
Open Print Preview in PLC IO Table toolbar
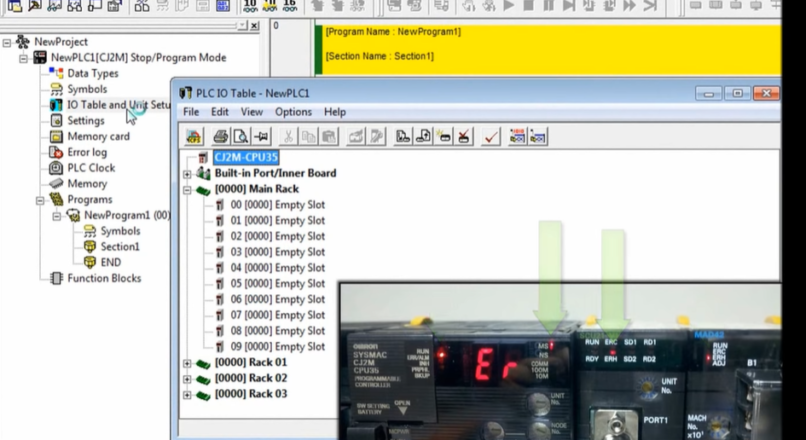click(x=241, y=137)
